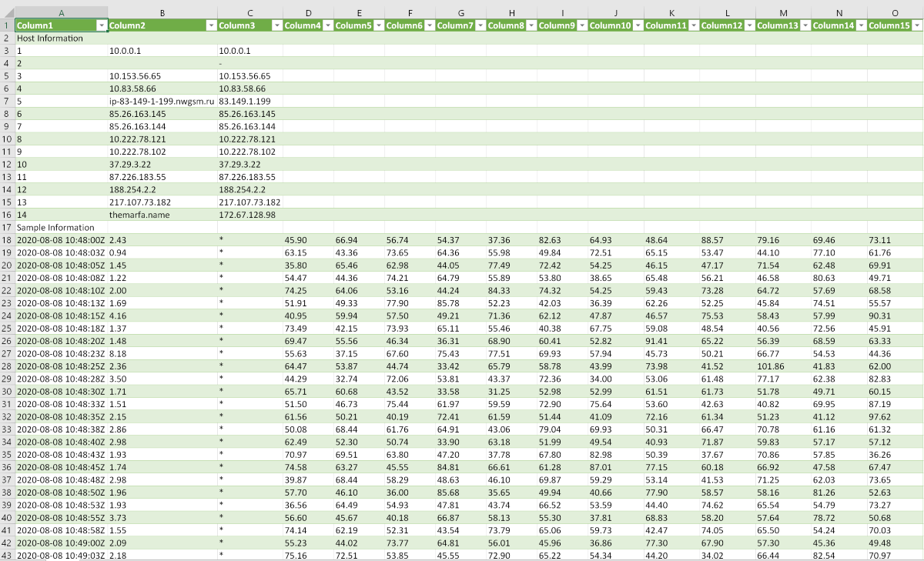This screenshot has width=924, height=561.
Task: Expand the Column6 filter dropdown
Action: (429, 25)
